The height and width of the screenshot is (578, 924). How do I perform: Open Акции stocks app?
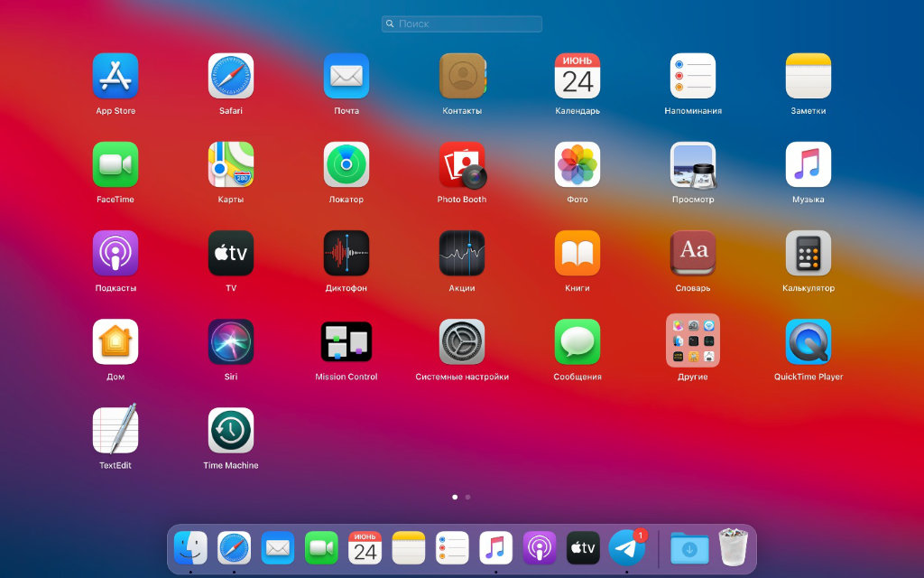462,253
